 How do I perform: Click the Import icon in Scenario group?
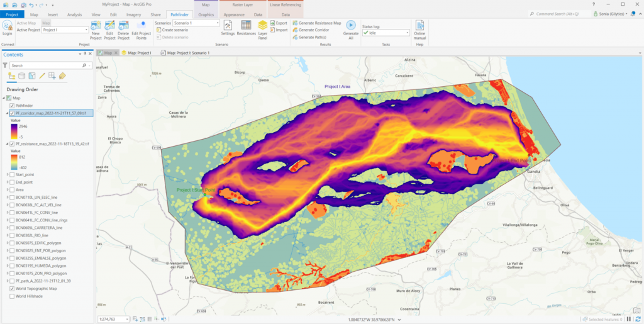pyautogui.click(x=273, y=30)
